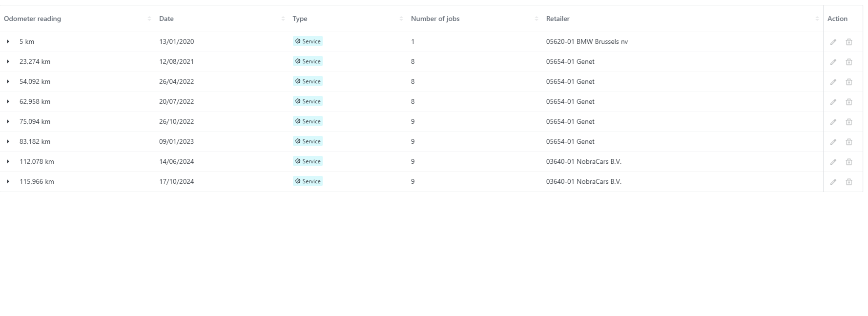Edit the 112,078 km service record
Image resolution: width=868 pixels, height=316 pixels.
click(x=833, y=162)
